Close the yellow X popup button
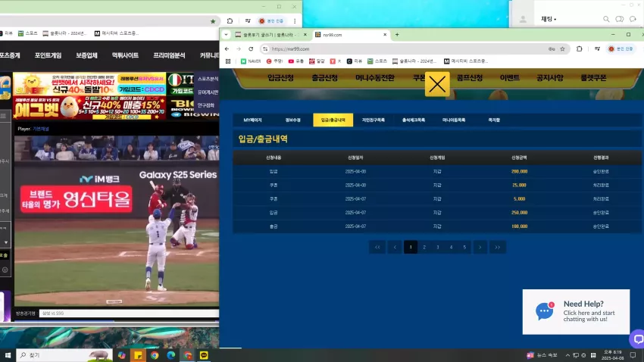The width and height of the screenshot is (644, 362). click(437, 84)
